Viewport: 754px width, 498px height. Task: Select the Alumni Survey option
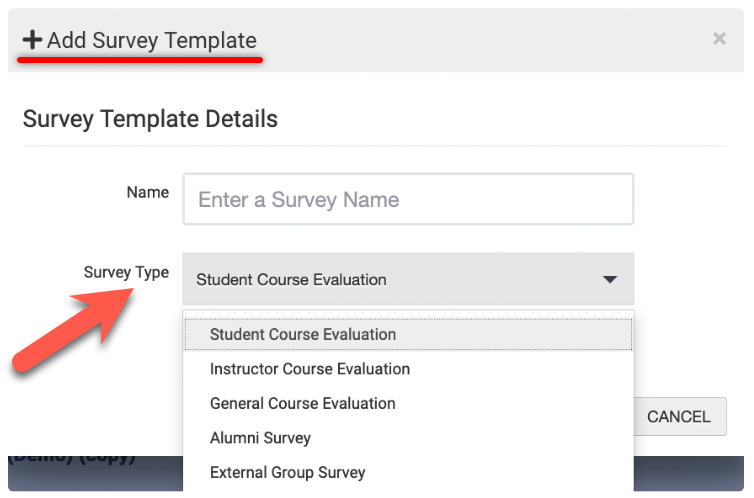[x=260, y=438]
